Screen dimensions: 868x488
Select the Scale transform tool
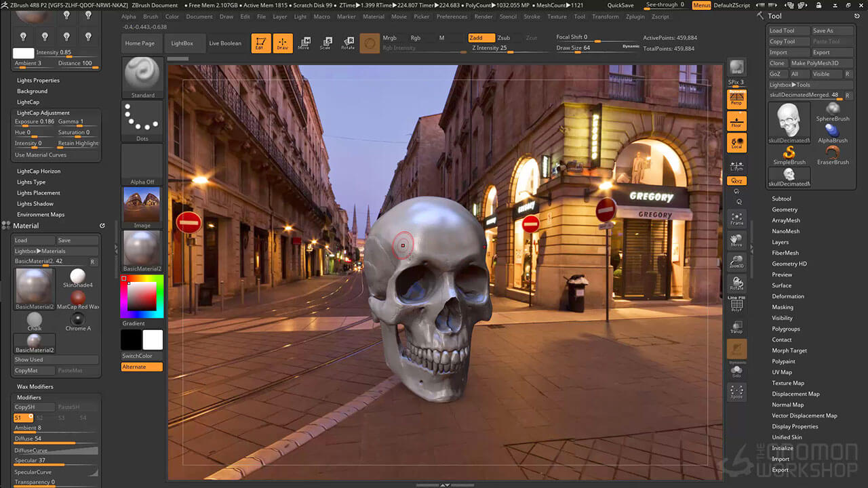click(x=325, y=43)
